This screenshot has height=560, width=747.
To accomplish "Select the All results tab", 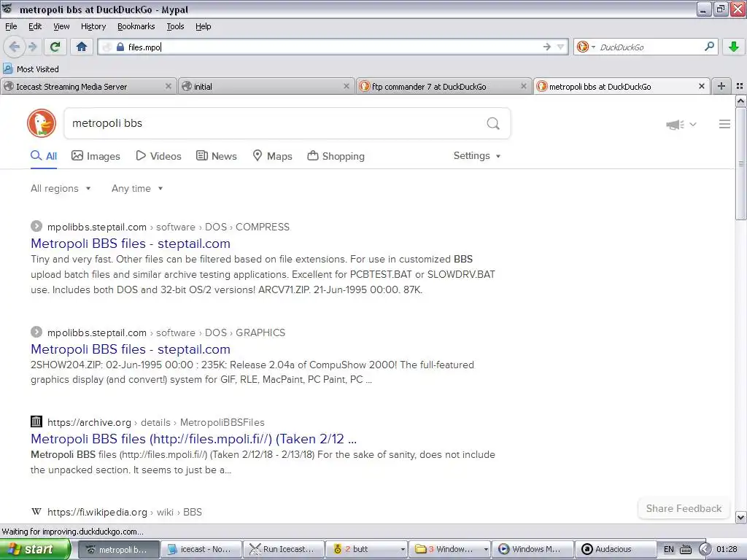I will pyautogui.click(x=44, y=156).
